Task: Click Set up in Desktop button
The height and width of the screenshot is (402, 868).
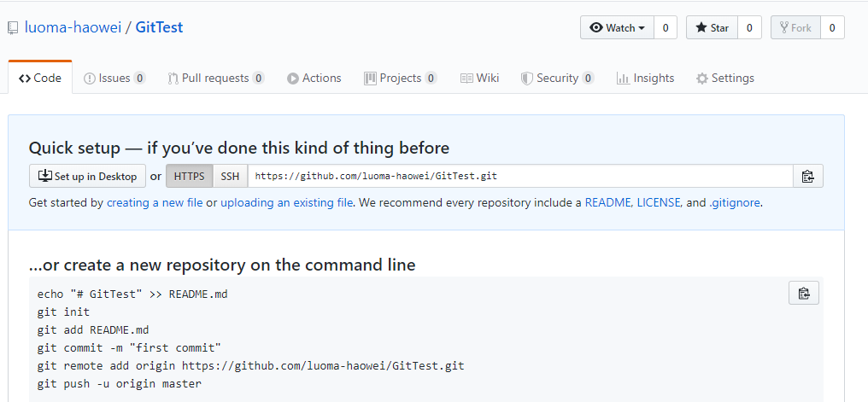Action: (87, 177)
